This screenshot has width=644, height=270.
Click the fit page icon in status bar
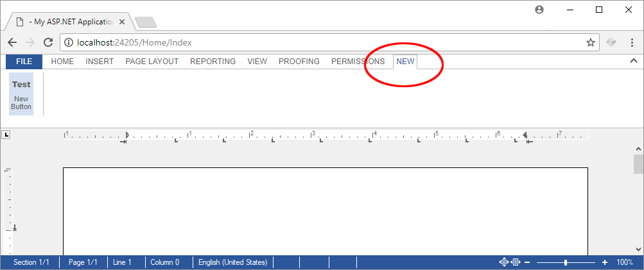(x=503, y=262)
